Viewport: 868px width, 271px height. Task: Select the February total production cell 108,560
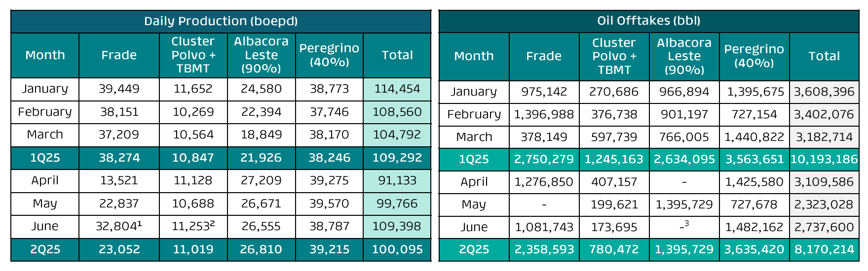pos(397,112)
